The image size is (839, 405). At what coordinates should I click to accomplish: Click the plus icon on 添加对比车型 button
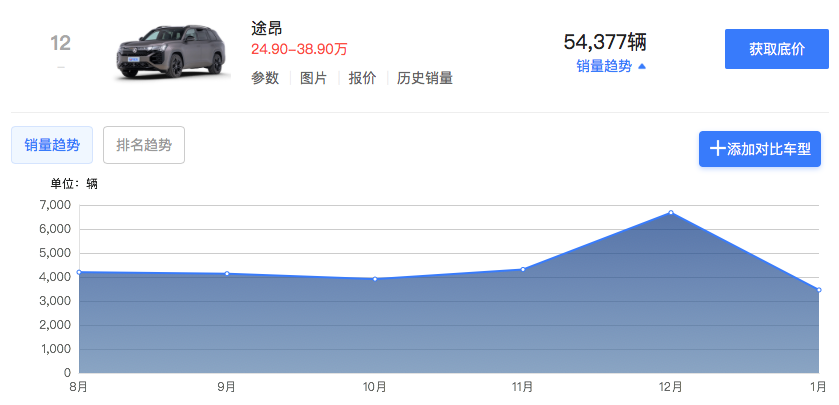[x=717, y=149]
